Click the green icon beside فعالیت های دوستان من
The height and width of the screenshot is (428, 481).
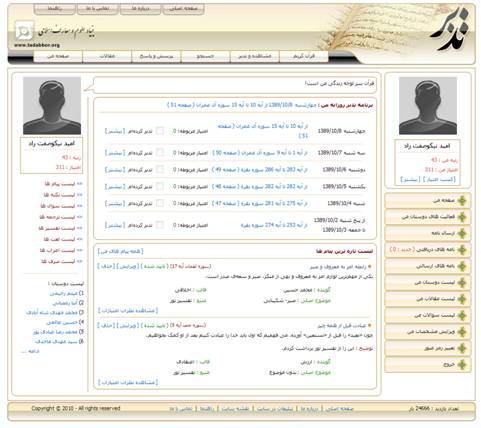pos(462,217)
